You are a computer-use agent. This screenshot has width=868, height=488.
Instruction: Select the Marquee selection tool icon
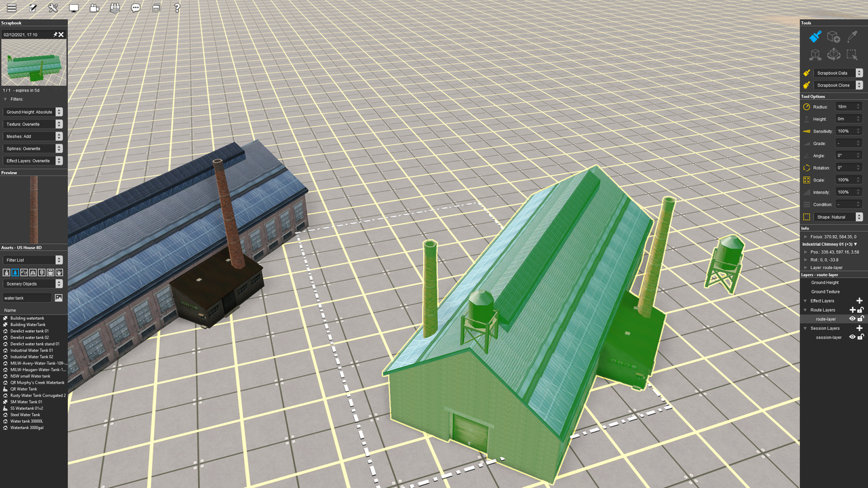pos(852,55)
